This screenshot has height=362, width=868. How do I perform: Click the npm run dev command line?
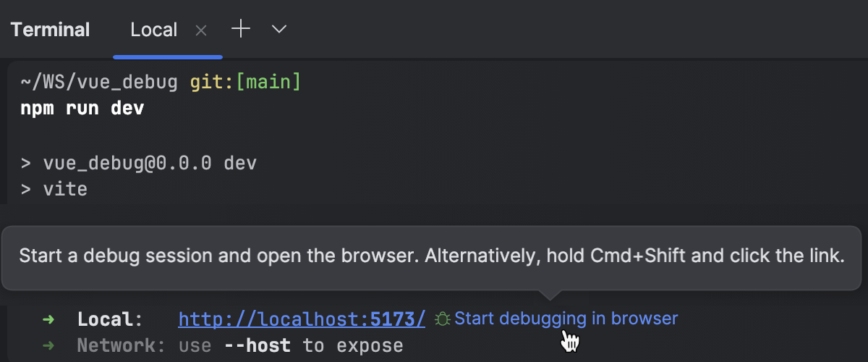[82, 109]
